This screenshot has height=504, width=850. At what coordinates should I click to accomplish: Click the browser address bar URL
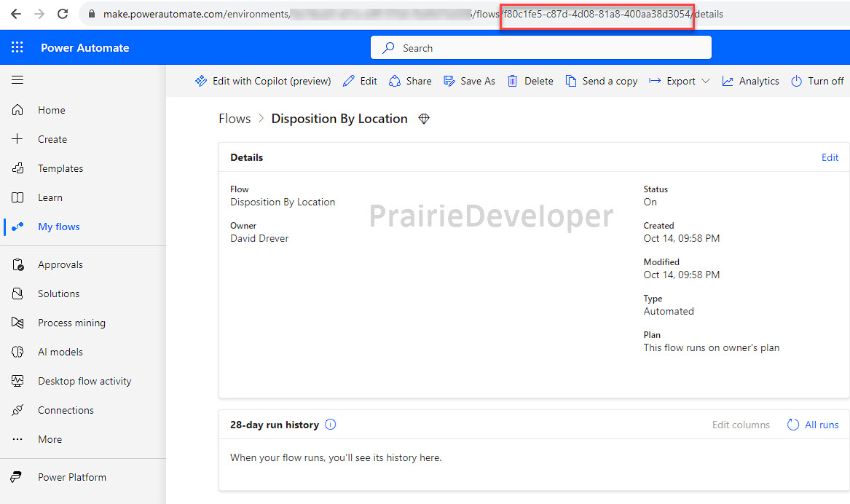[413, 14]
